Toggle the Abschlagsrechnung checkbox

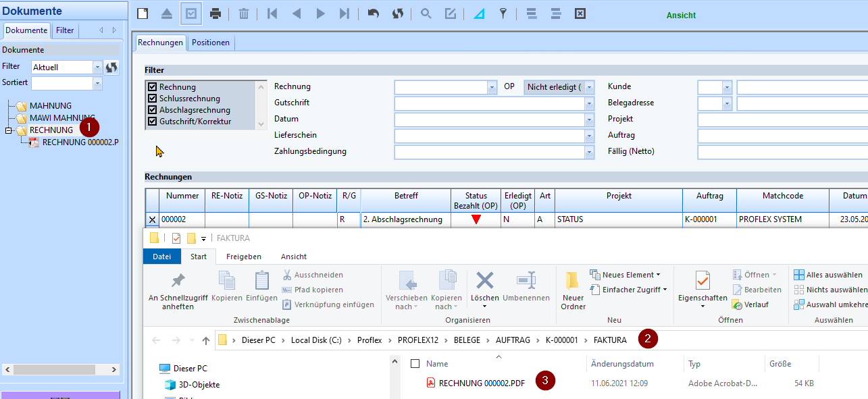(153, 110)
